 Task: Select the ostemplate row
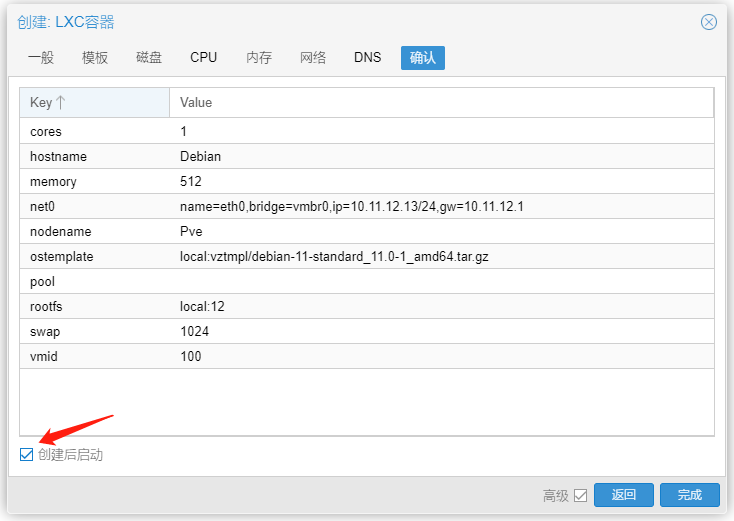coord(366,257)
